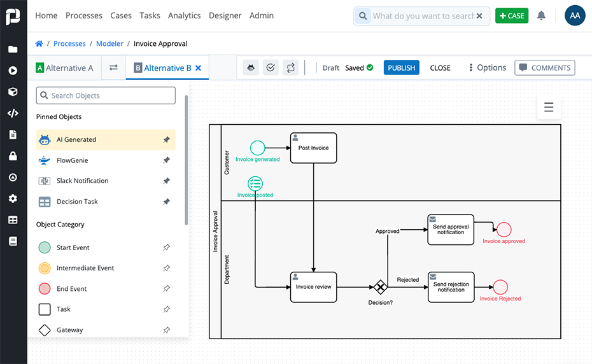
Task: Open the Cases menu
Action: point(121,15)
